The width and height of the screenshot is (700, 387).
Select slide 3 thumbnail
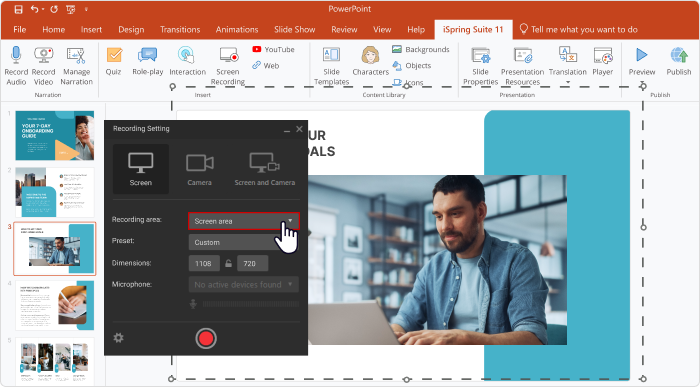(x=55, y=249)
